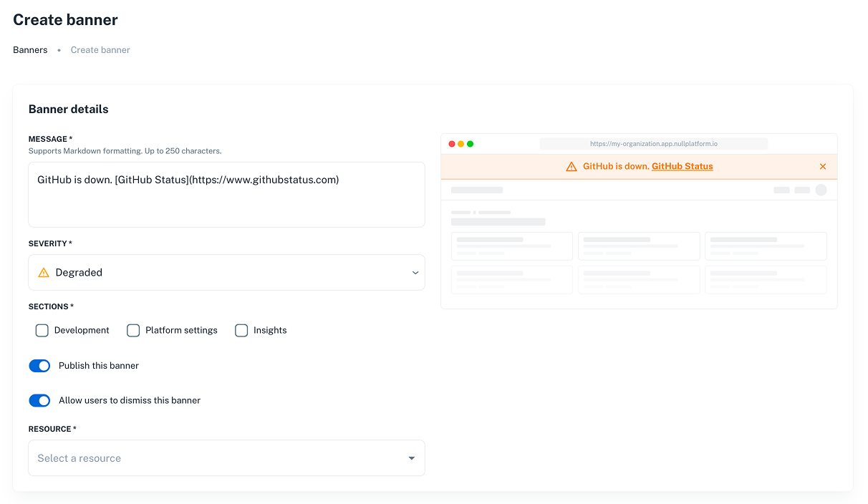Image resolution: width=868 pixels, height=504 pixels.
Task: Go to Banners breadcrumb
Action: pos(30,50)
